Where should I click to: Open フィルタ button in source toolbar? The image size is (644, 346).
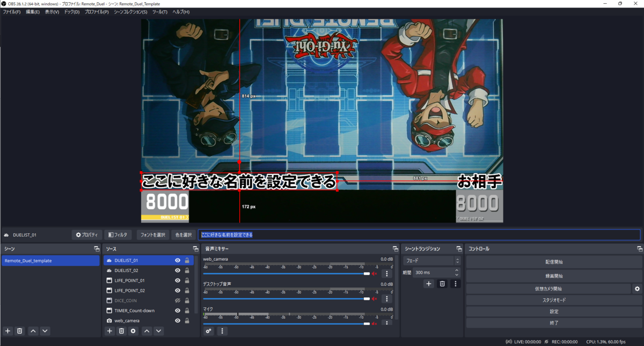point(118,235)
